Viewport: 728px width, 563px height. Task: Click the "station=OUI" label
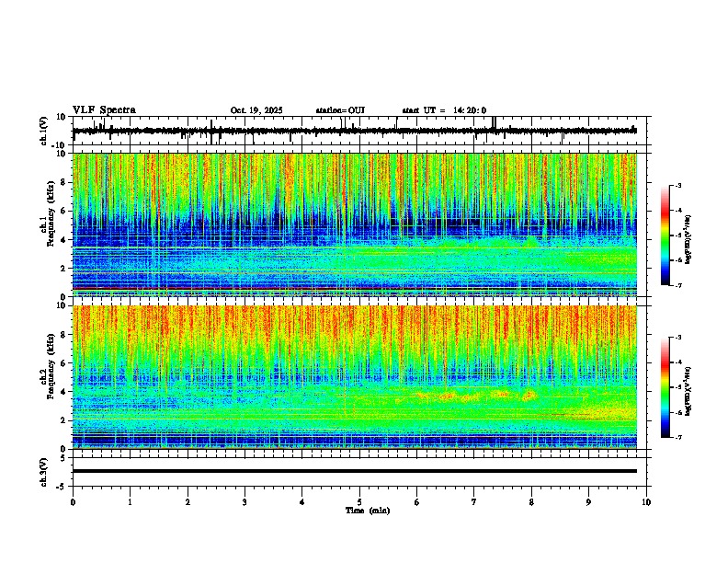point(340,110)
